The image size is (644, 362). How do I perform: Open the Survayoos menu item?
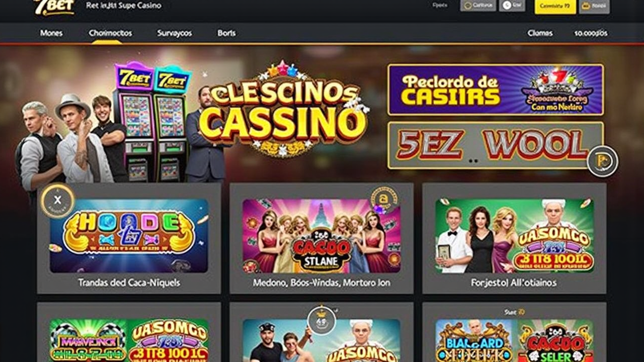coord(174,33)
